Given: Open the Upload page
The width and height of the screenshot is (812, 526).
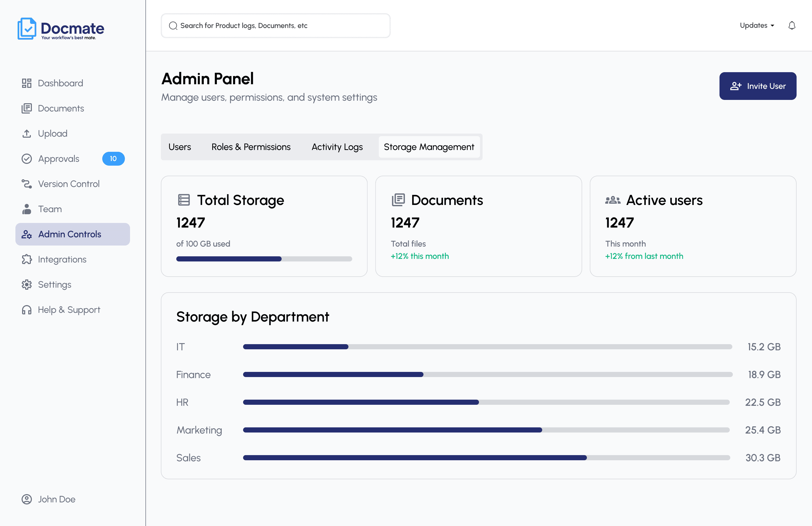Looking at the screenshot, I should click(73, 133).
